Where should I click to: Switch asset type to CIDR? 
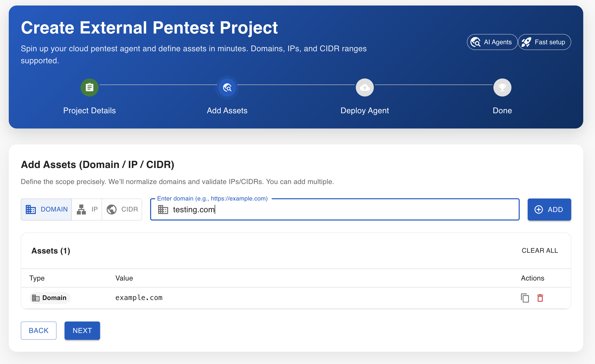[122, 209]
